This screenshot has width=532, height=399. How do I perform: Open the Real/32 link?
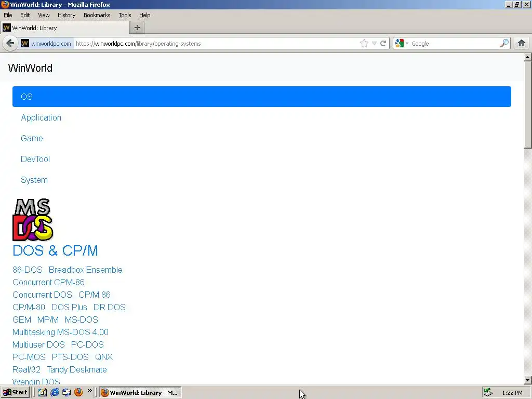coord(26,369)
